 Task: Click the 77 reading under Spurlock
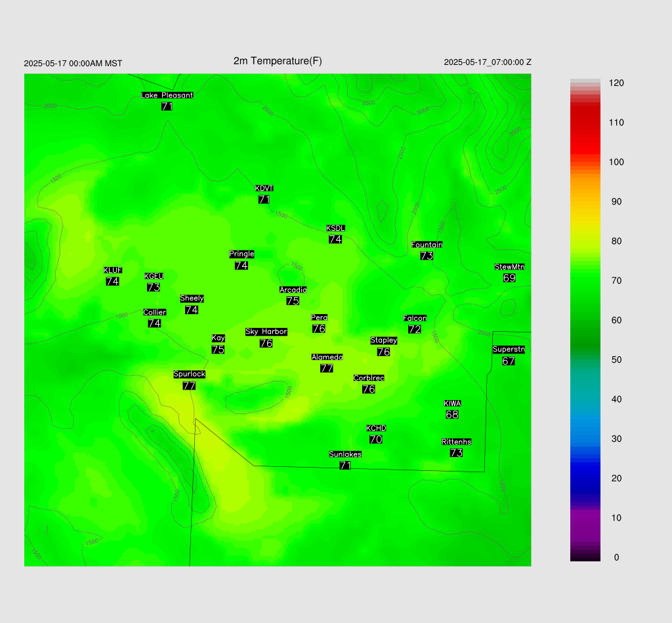(x=189, y=386)
